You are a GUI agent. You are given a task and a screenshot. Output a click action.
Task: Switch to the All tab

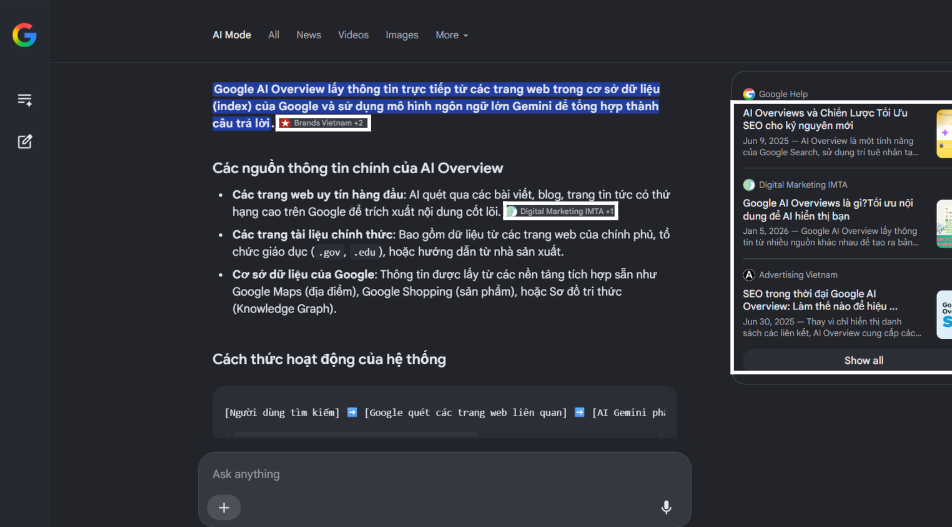(x=274, y=35)
